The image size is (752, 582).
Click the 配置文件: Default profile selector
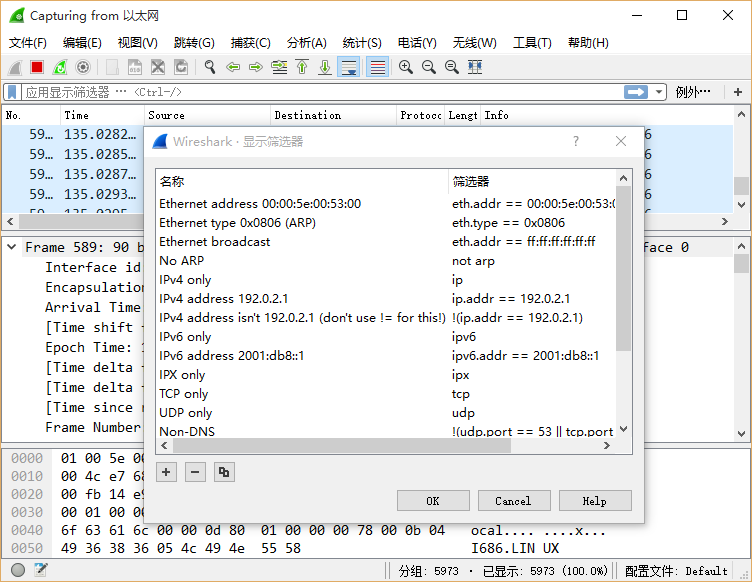pos(676,571)
